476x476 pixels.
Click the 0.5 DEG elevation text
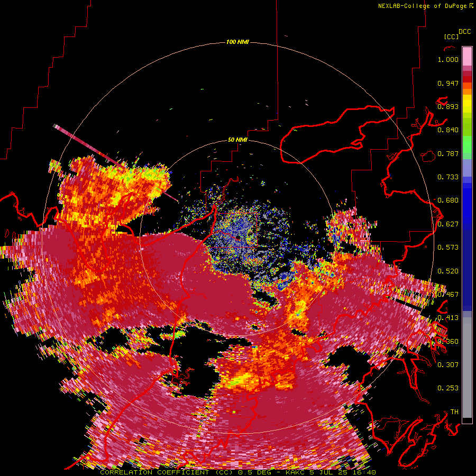coord(255,472)
